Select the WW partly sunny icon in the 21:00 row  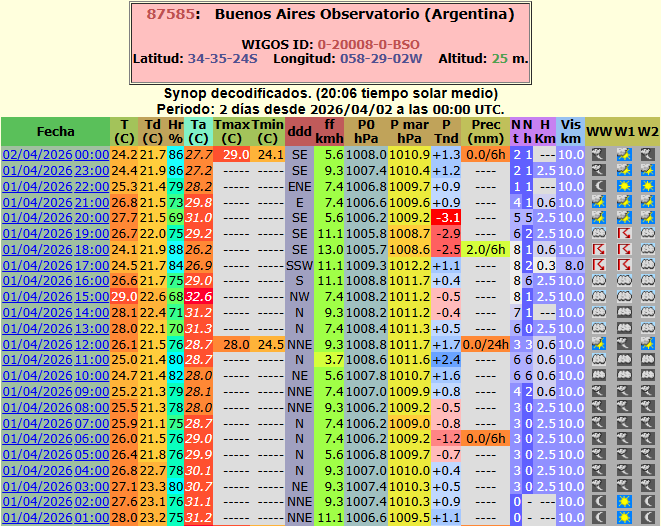point(599,202)
